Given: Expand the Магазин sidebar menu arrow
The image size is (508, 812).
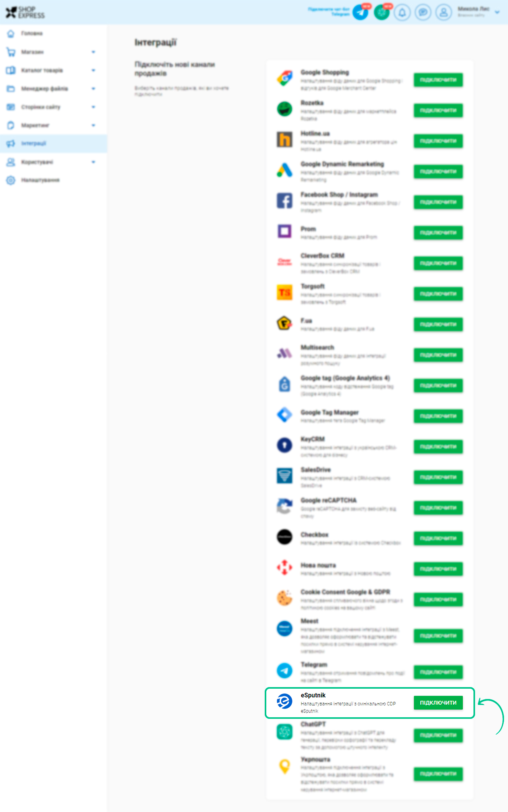Looking at the screenshot, I should coord(93,52).
